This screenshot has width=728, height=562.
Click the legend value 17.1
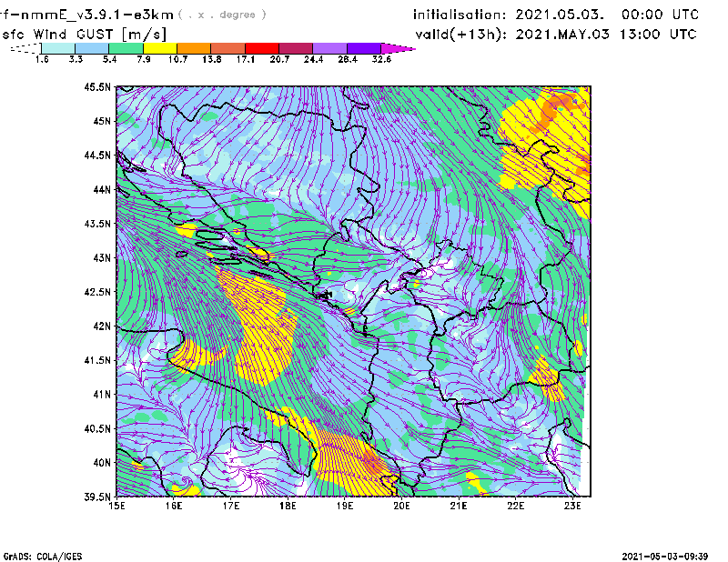click(246, 59)
